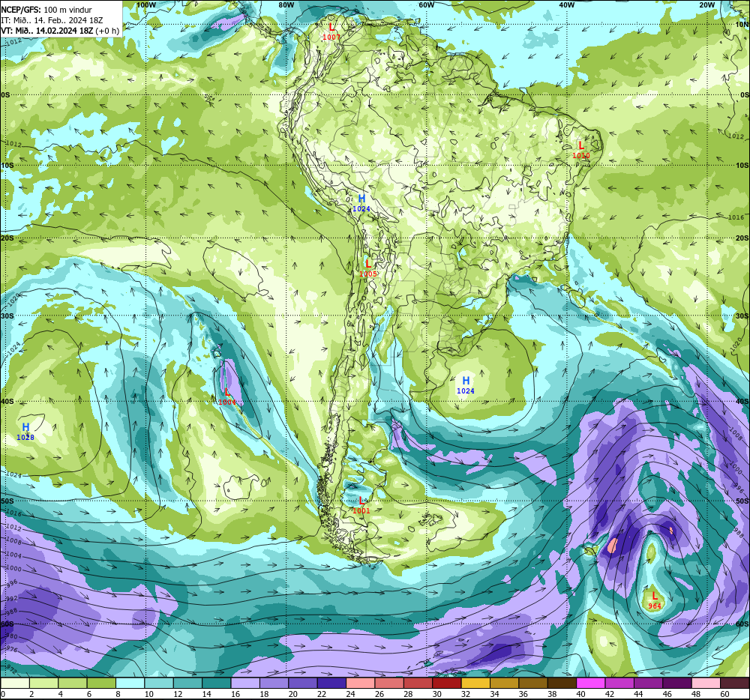Viewport: 750px width, 700px height.
Task: Click the 12–14 teal legend swatch
Action: coord(187,683)
